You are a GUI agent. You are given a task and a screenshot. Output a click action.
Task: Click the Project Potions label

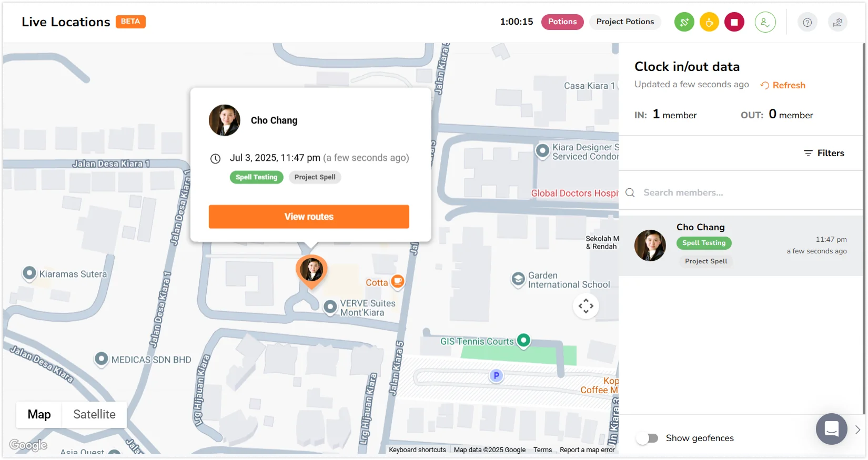tap(625, 22)
